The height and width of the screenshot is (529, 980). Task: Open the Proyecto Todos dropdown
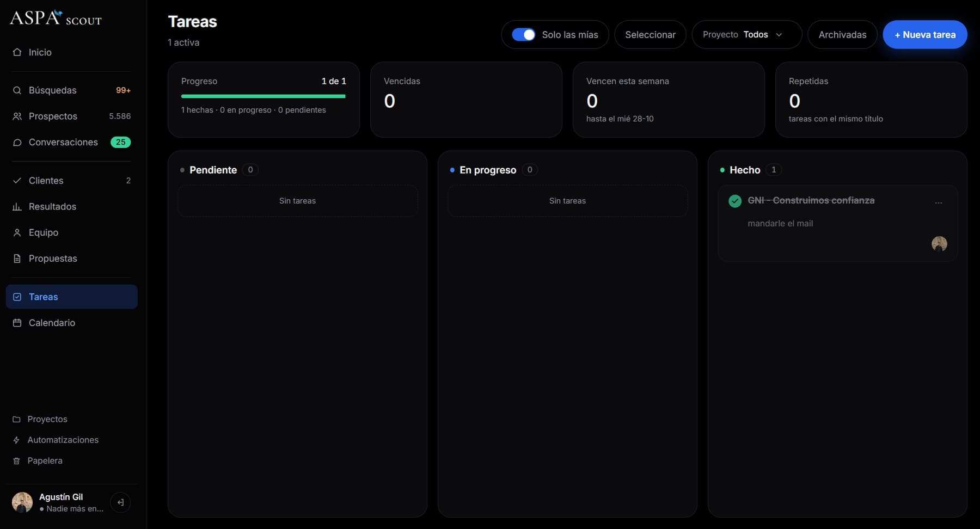click(746, 35)
